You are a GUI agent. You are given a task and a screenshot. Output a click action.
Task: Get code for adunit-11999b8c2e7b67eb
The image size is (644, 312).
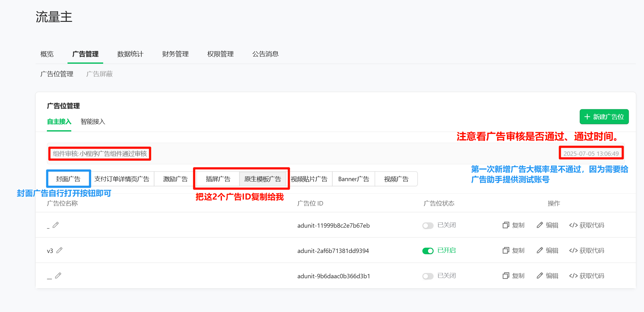tap(586, 225)
